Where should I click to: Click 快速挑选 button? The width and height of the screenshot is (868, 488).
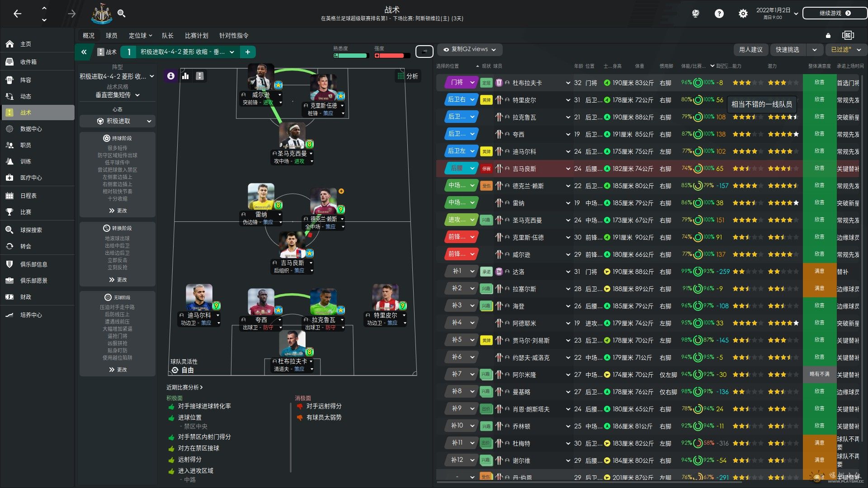tap(787, 50)
